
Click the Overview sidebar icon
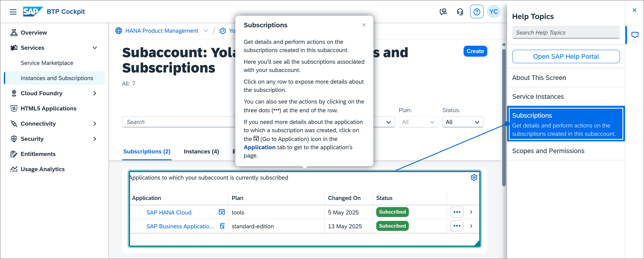14,33
